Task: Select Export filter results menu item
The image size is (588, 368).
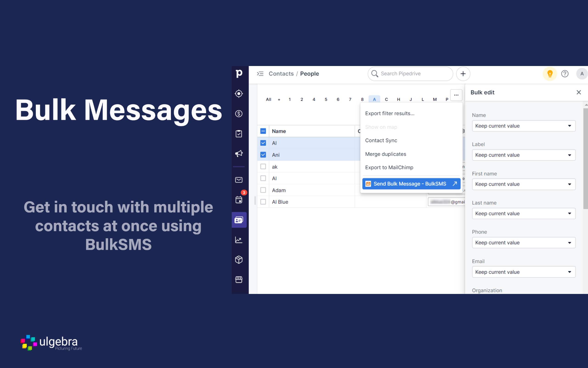Action: tap(411, 113)
